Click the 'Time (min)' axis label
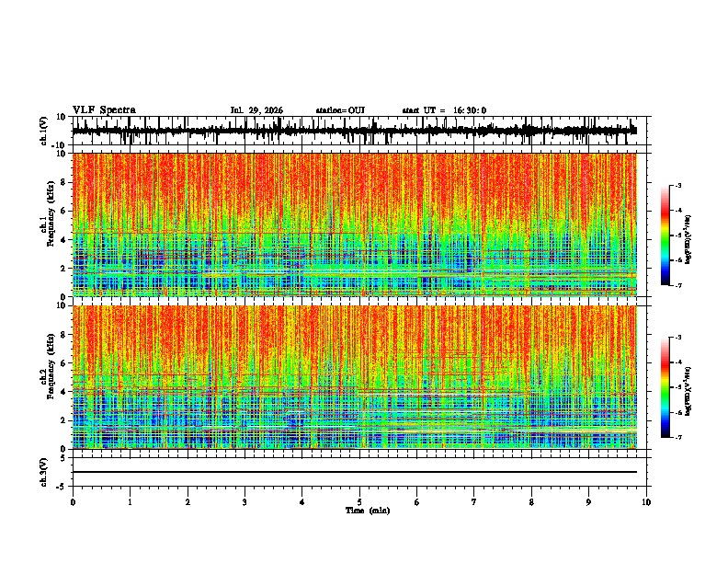The height and width of the screenshot is (563, 728). coord(368,511)
